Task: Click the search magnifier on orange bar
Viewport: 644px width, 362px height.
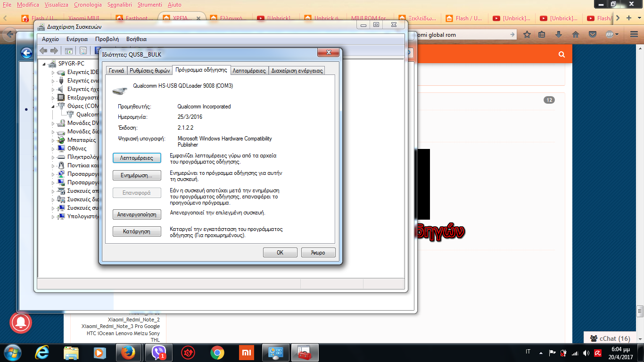Action: [561, 54]
